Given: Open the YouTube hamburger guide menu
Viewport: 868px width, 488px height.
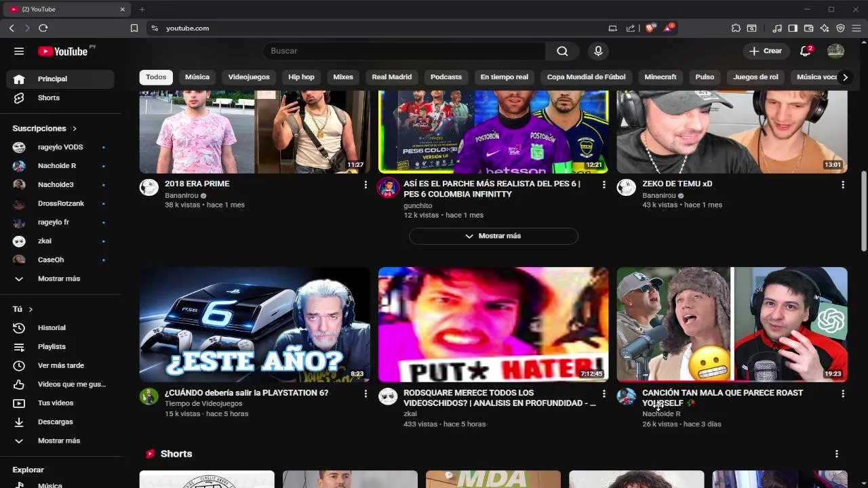Looking at the screenshot, I should (x=19, y=51).
